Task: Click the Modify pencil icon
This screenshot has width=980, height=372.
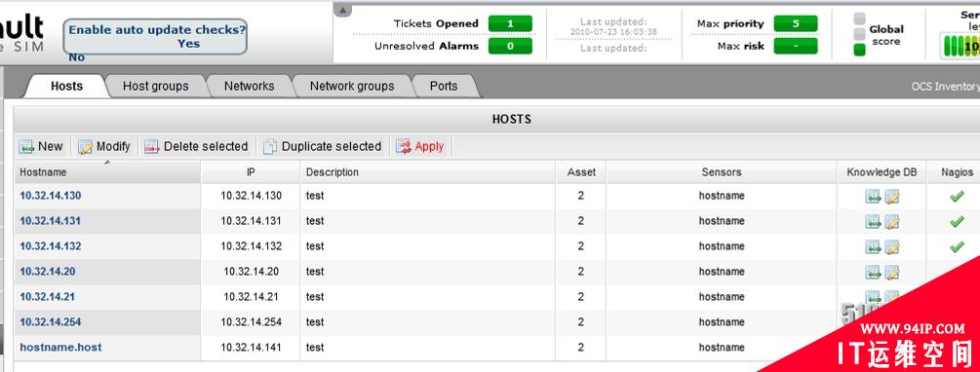Action: [x=85, y=147]
